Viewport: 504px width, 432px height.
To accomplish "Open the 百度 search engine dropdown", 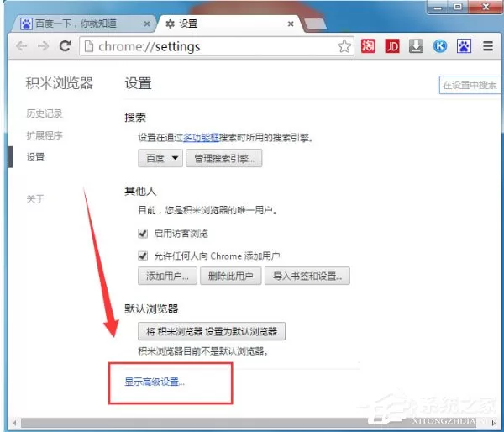I will coord(160,158).
